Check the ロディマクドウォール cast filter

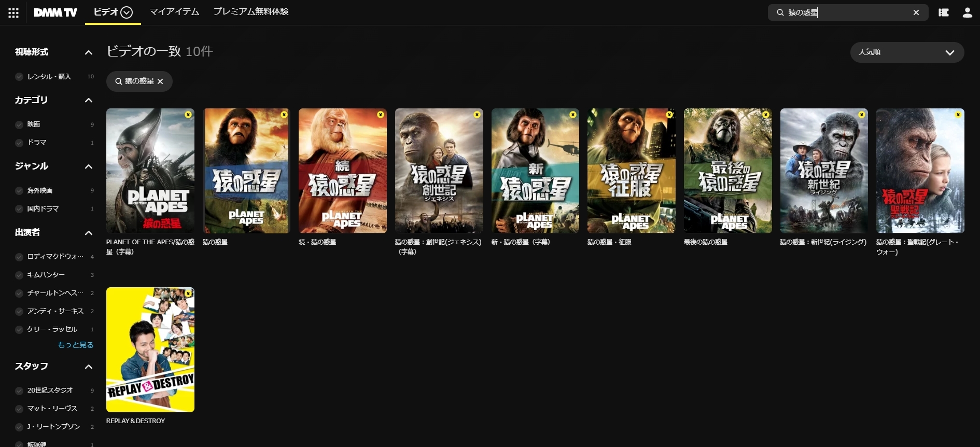pos(19,257)
